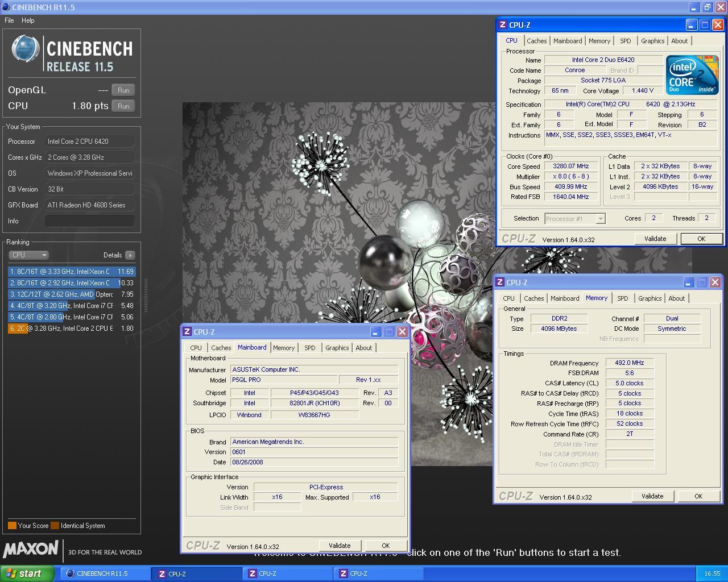The height and width of the screenshot is (582, 728).
Task: Run the CPU benchmark
Action: (123, 106)
